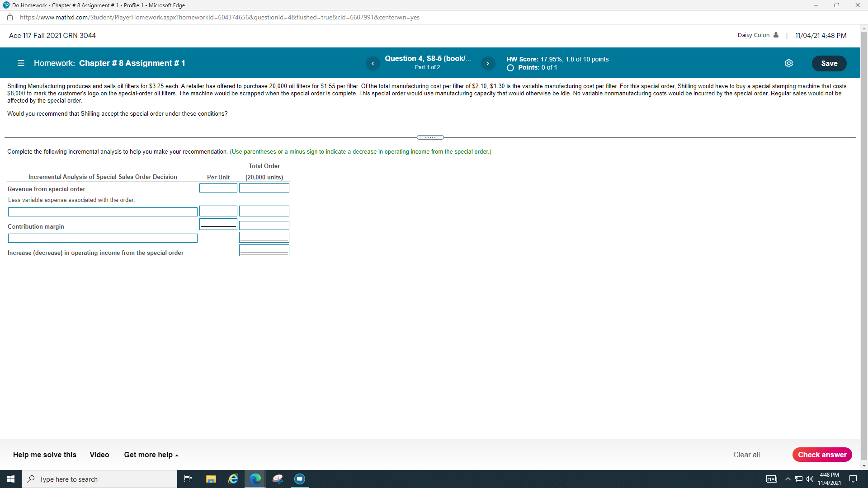The width and height of the screenshot is (868, 488).
Task: Click the Save button
Action: pos(829,63)
